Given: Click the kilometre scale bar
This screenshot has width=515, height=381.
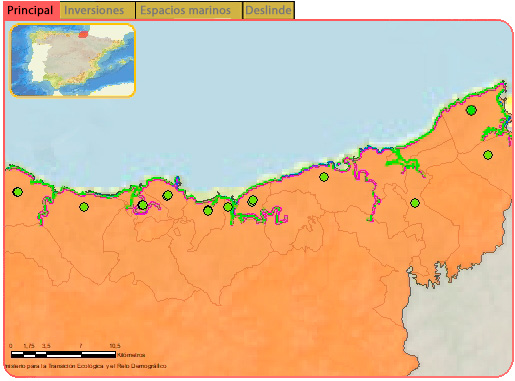Looking at the screenshot, I should (63, 354).
